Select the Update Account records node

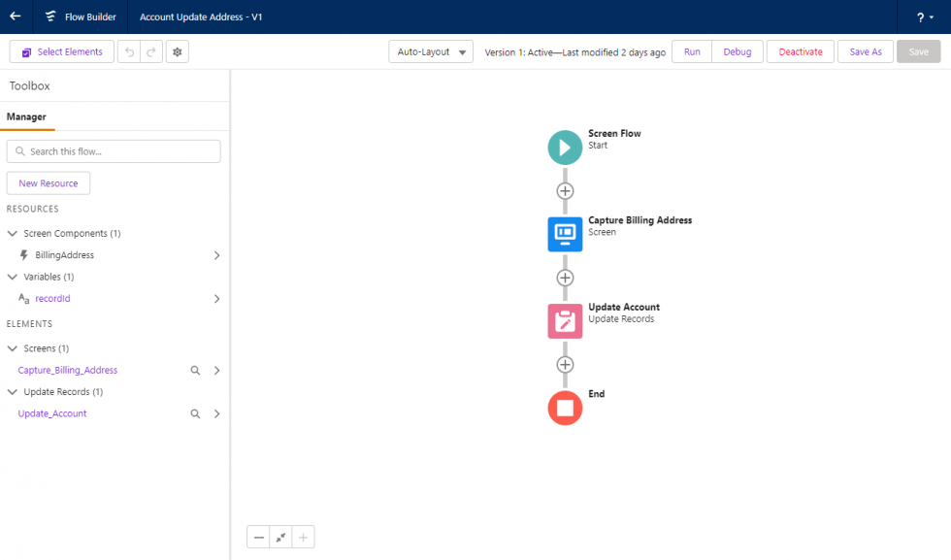coord(565,321)
